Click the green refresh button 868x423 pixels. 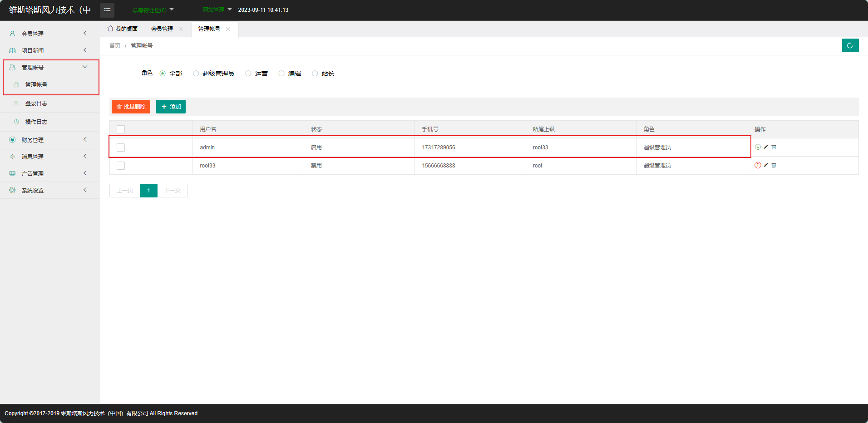tap(850, 45)
